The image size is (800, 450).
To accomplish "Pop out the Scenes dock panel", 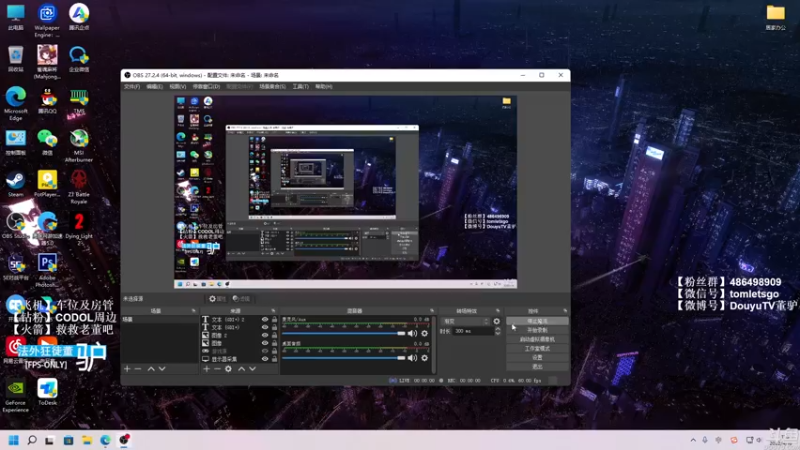I will (193, 311).
